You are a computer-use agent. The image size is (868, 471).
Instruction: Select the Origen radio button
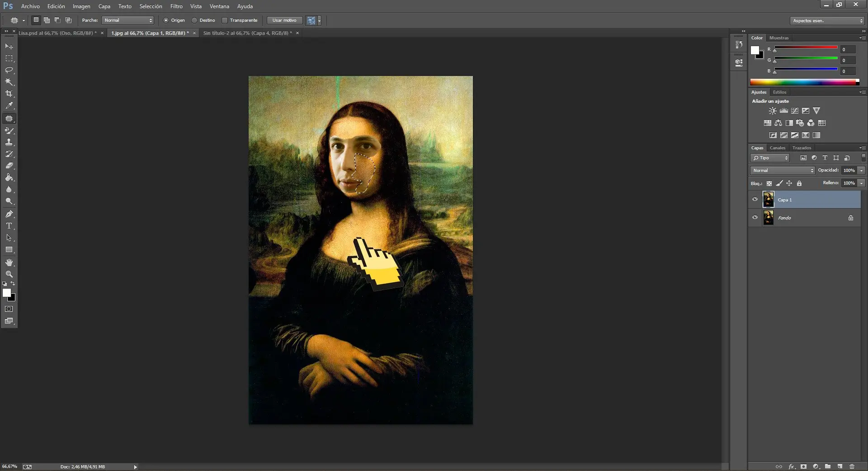pyautogui.click(x=166, y=20)
